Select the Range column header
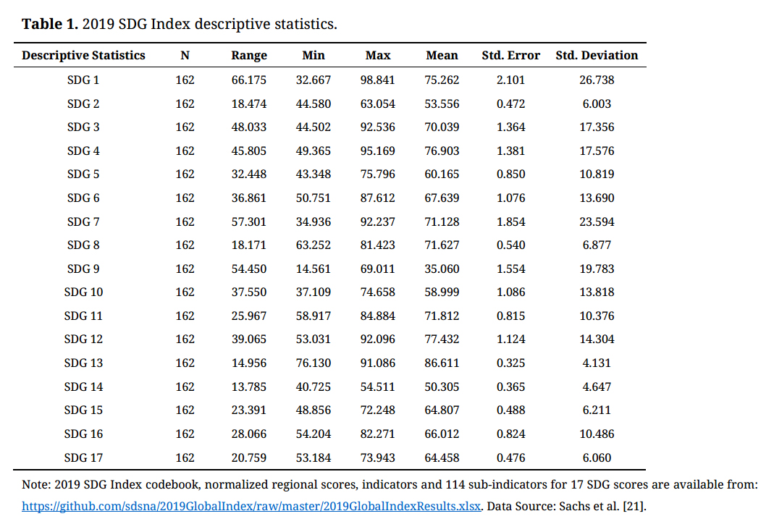Image resolution: width=774 pixels, height=532 pixels. [x=249, y=56]
